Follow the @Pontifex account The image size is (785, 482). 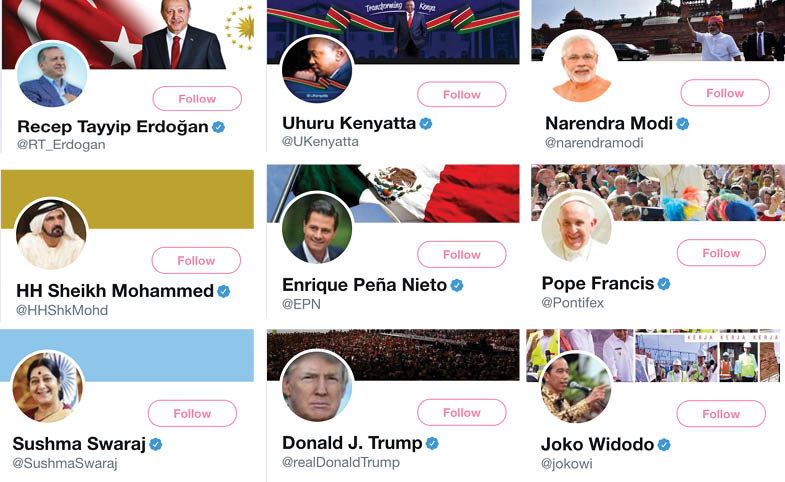pyautogui.click(x=721, y=253)
